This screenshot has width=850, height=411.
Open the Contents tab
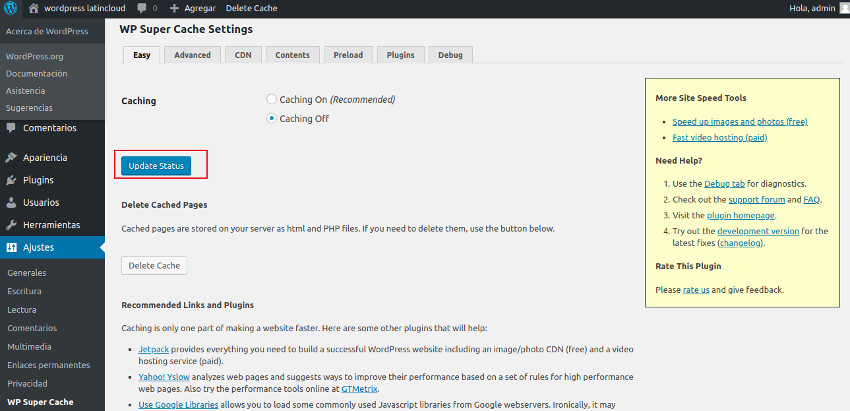292,55
